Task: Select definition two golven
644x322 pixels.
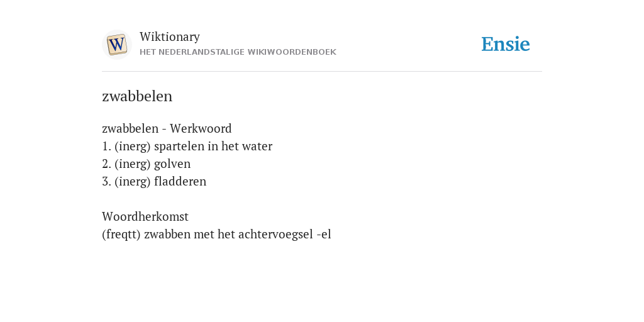Action: [x=146, y=164]
